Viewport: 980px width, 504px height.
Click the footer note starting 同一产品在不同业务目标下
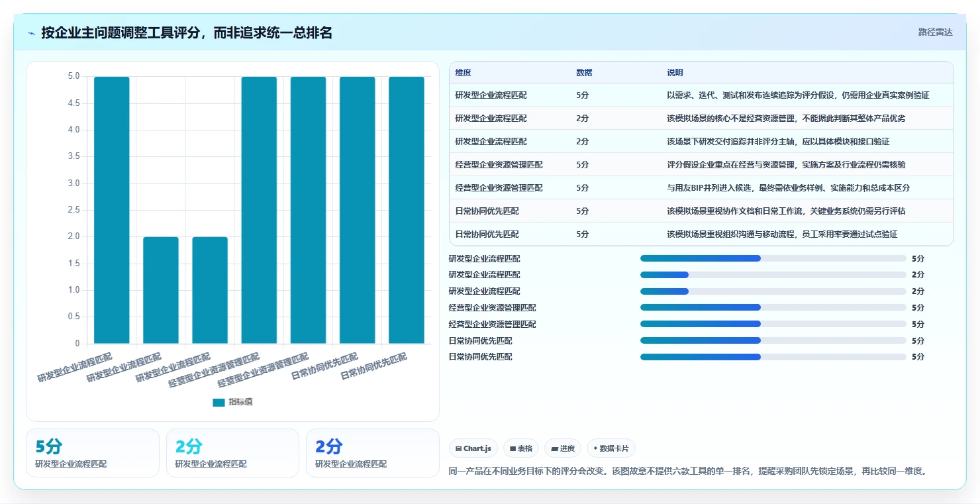pos(687,472)
